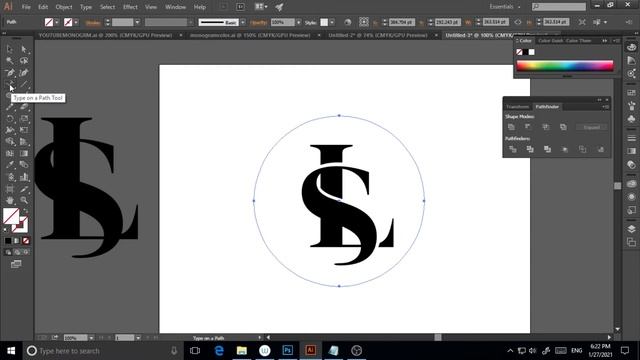This screenshot has height=360, width=640.
Task: Select the Line Segment tool
Action: [24, 84]
